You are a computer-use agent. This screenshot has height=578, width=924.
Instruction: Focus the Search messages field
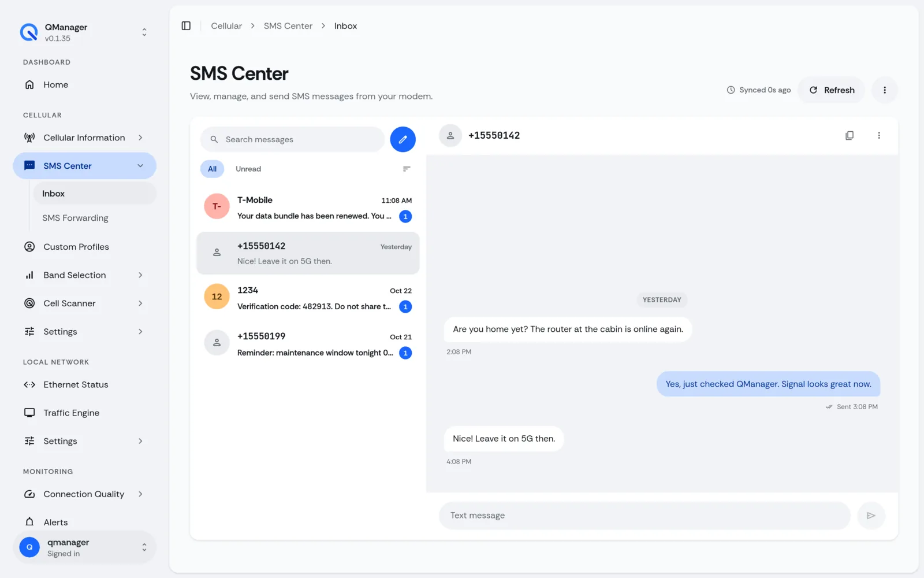point(292,139)
